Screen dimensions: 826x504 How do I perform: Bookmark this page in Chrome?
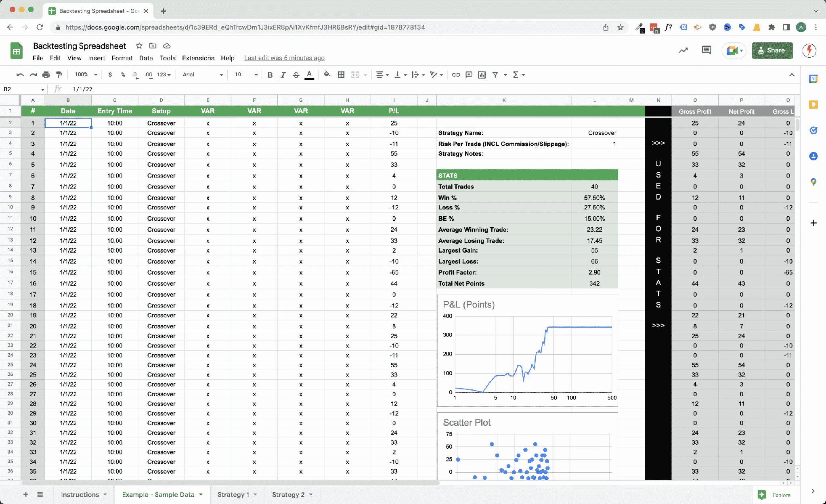coord(620,27)
